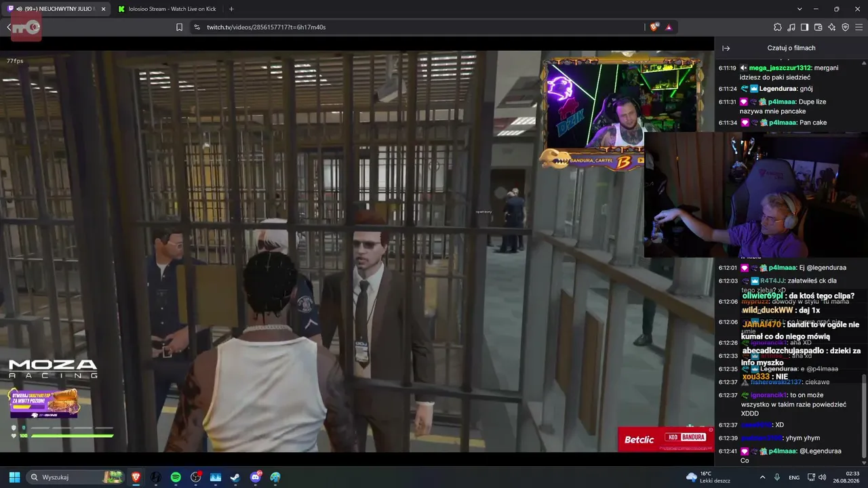Click the microphone tray icon
The height and width of the screenshot is (488, 868).
(777, 477)
